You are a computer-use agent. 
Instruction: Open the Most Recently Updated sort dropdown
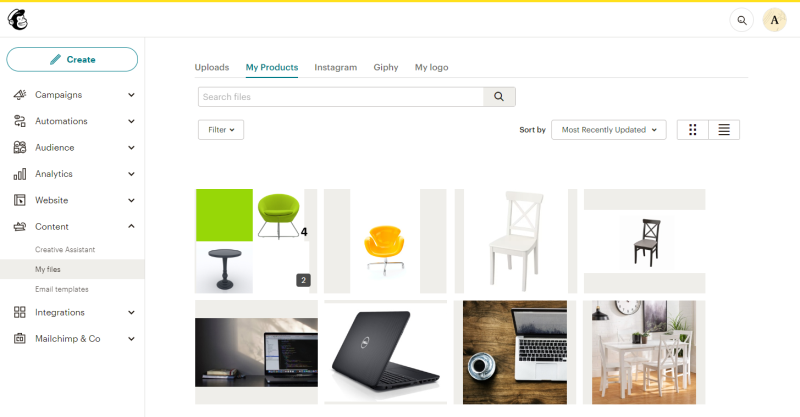pos(609,130)
